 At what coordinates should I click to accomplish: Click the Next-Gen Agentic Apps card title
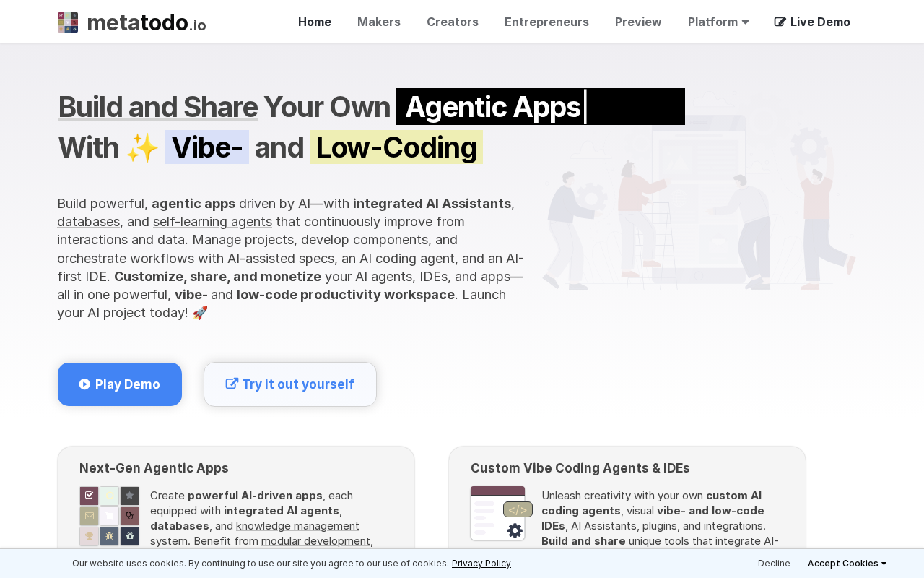154,468
